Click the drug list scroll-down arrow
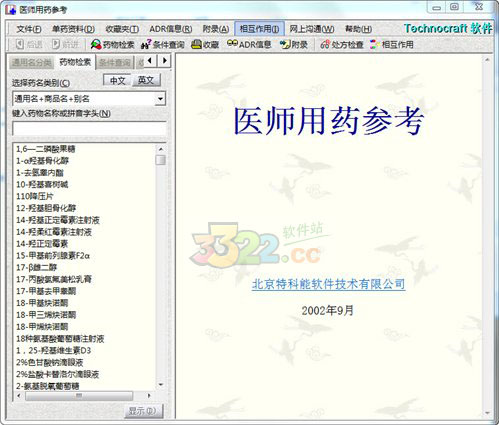The width and height of the screenshot is (499, 425). coord(161,385)
